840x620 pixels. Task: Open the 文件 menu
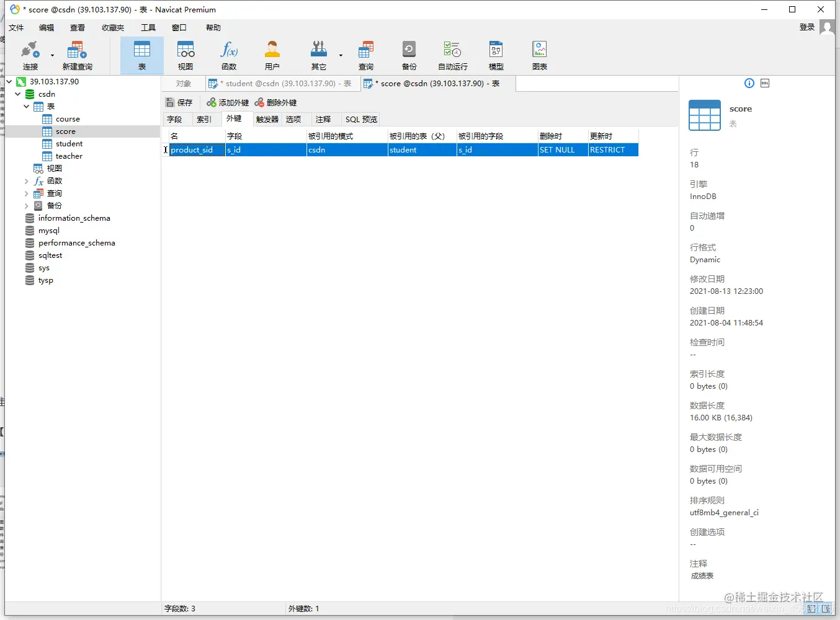[x=16, y=27]
